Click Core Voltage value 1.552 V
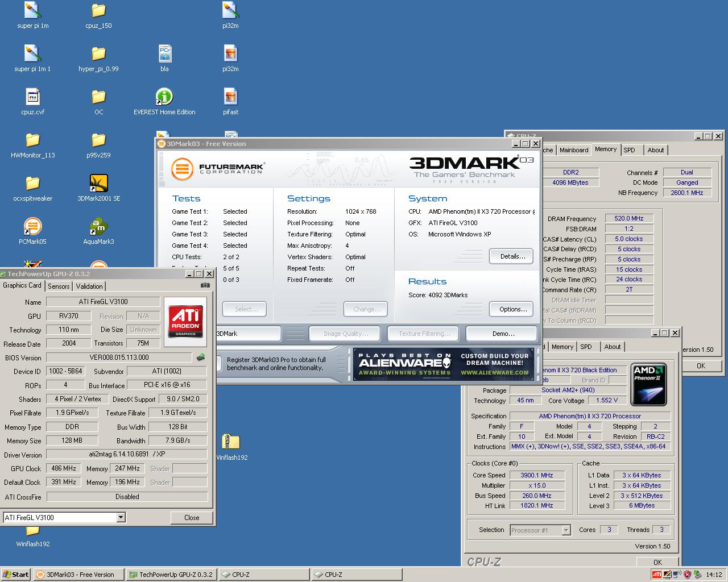 coord(607,400)
